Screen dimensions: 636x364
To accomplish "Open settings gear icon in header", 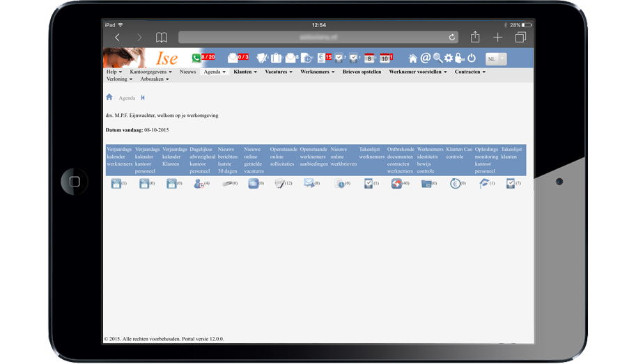I will [x=449, y=58].
